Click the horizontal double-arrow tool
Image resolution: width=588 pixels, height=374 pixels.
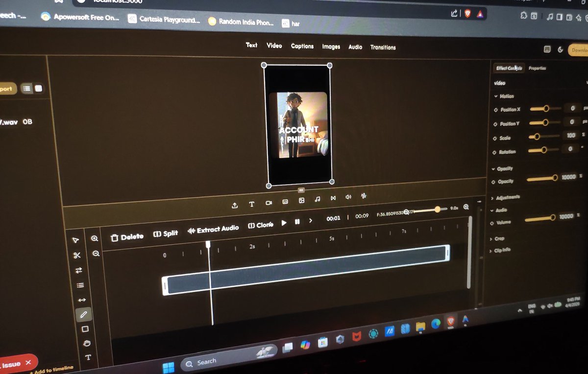[82, 300]
